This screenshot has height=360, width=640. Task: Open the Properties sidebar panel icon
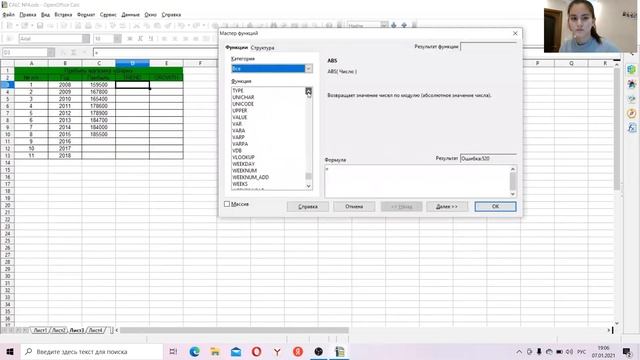(631, 70)
